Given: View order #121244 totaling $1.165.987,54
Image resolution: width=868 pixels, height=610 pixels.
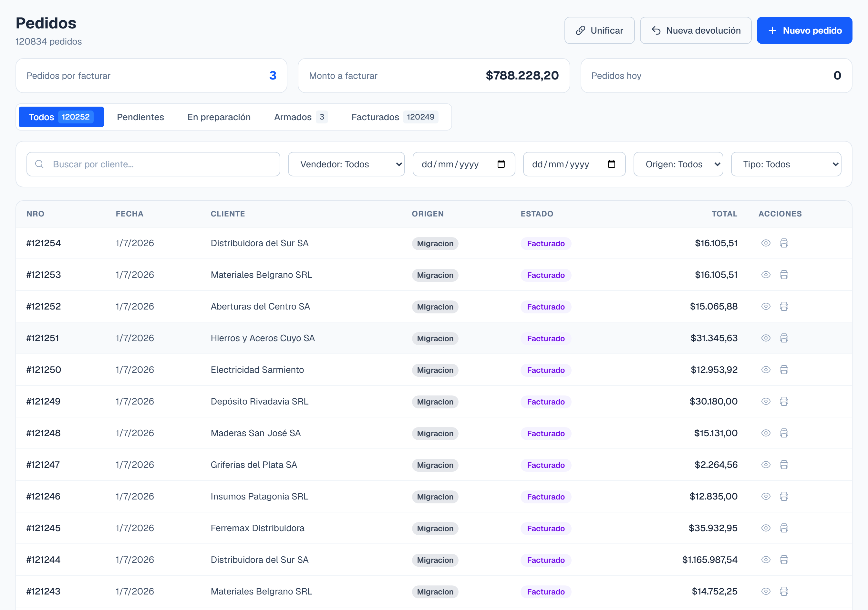Looking at the screenshot, I should click(x=766, y=560).
